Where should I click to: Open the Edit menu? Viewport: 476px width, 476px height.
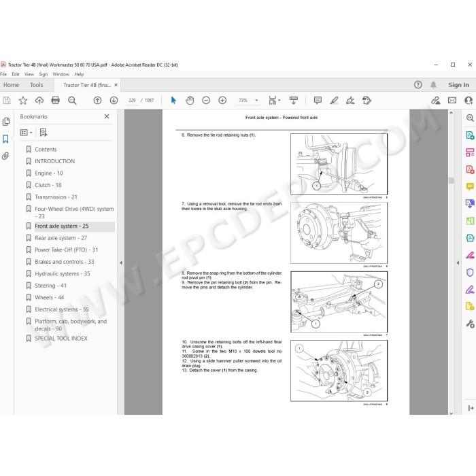coord(16,74)
